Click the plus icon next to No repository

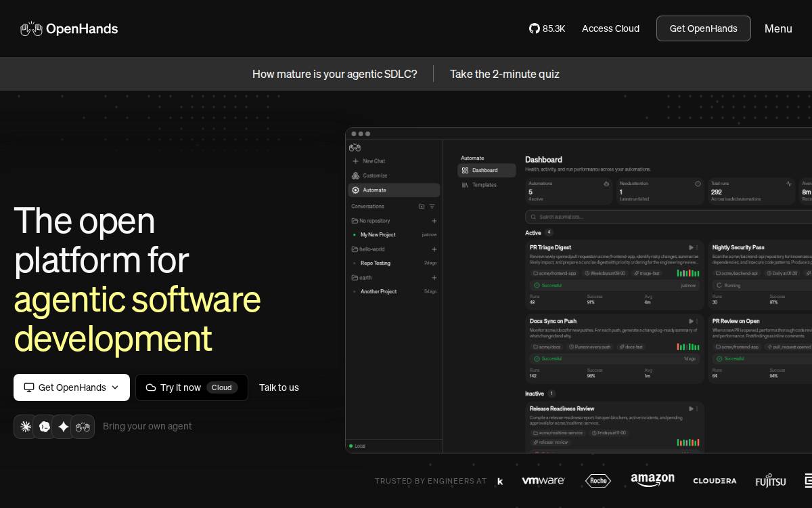pos(434,221)
